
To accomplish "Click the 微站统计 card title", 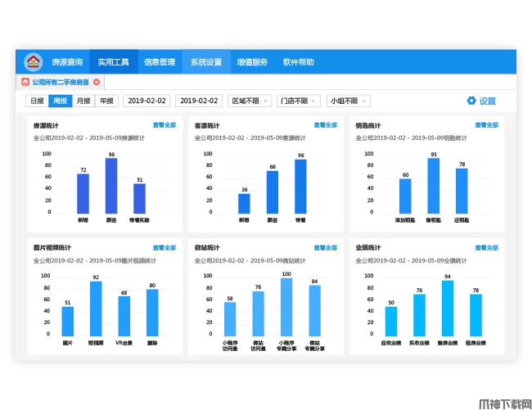I will 207,248.
